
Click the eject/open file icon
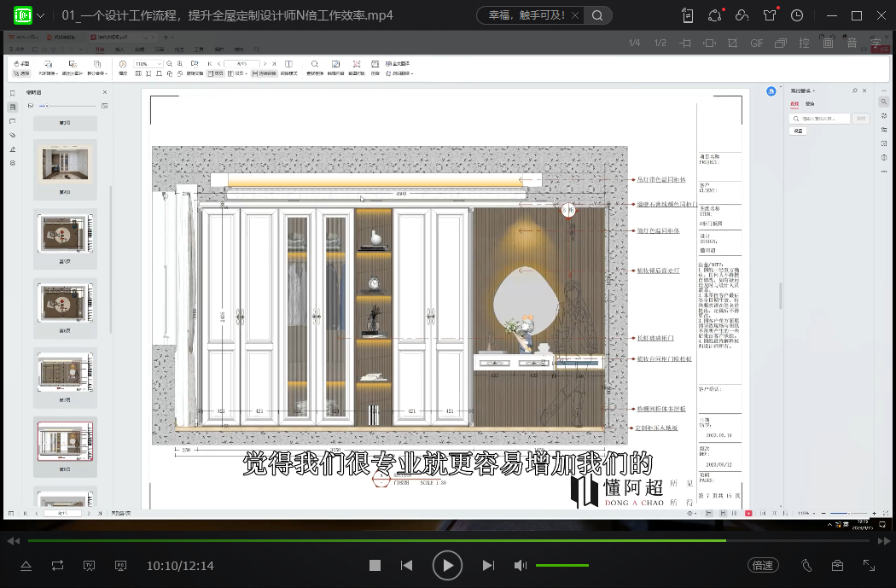(26, 565)
